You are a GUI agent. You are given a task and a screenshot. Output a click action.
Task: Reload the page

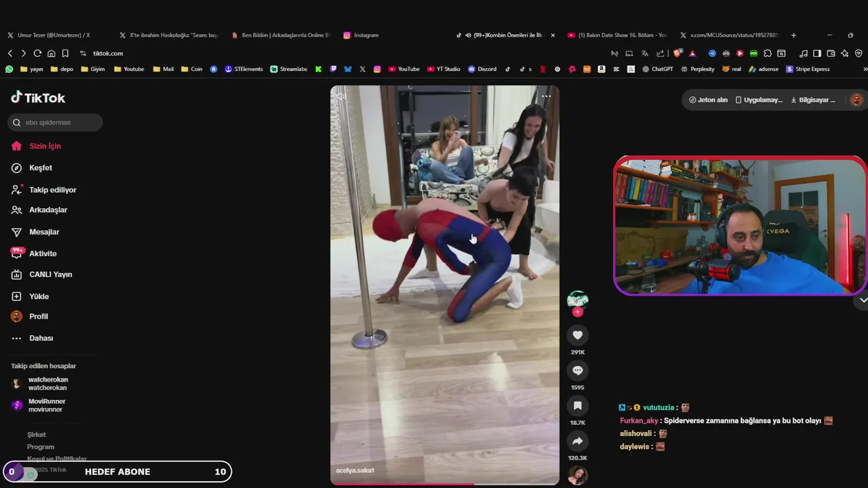pyautogui.click(x=37, y=53)
